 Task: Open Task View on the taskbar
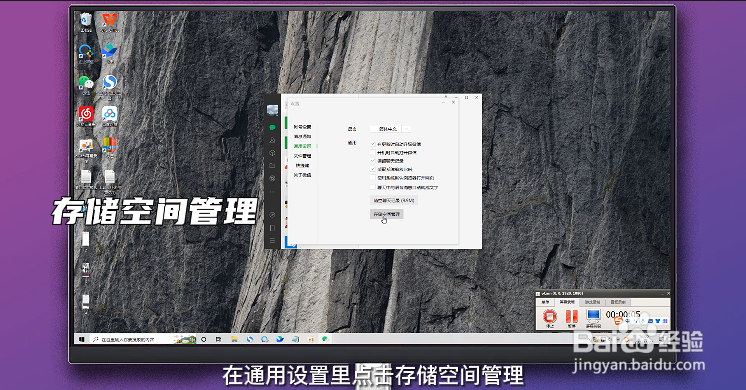[x=218, y=339]
